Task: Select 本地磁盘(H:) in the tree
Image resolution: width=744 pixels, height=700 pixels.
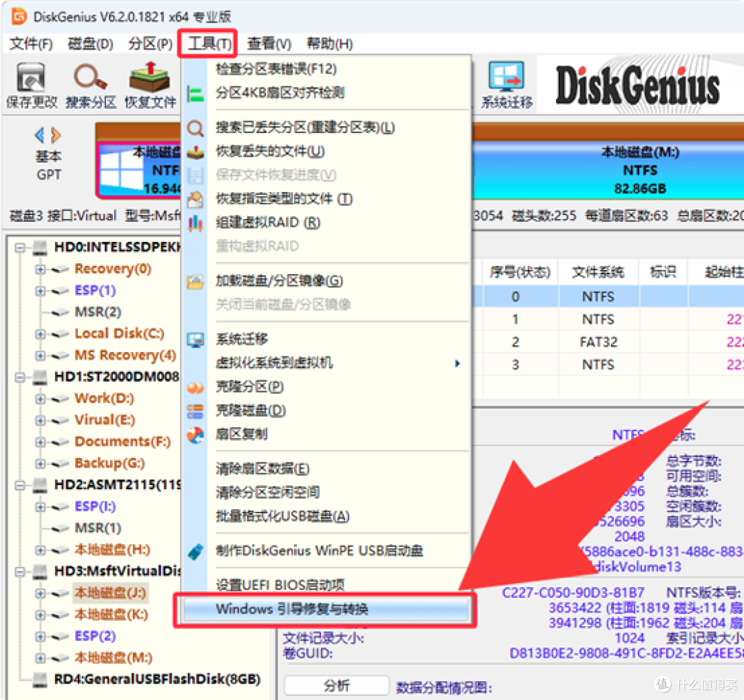Action: 112,550
